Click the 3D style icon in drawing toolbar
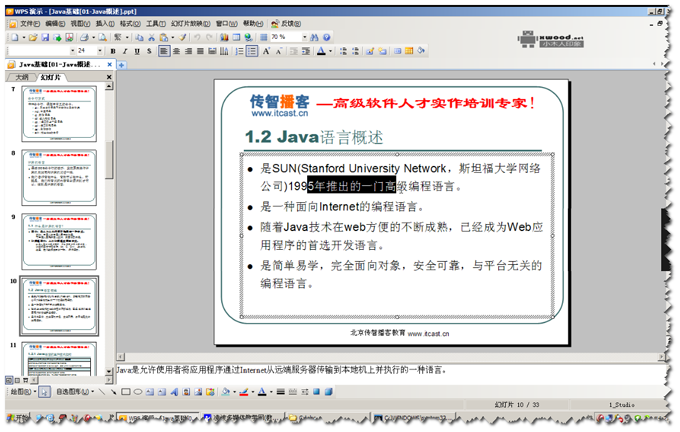This screenshot has width=680, height=432. 329,392
